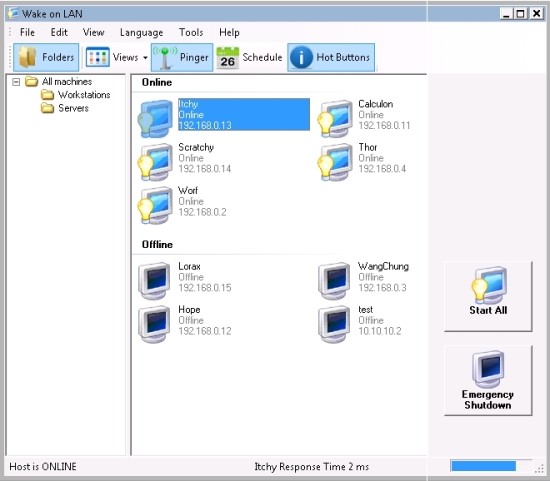Click the IP address 192.168.0.12
Image resolution: width=550 pixels, height=481 pixels.
point(205,331)
